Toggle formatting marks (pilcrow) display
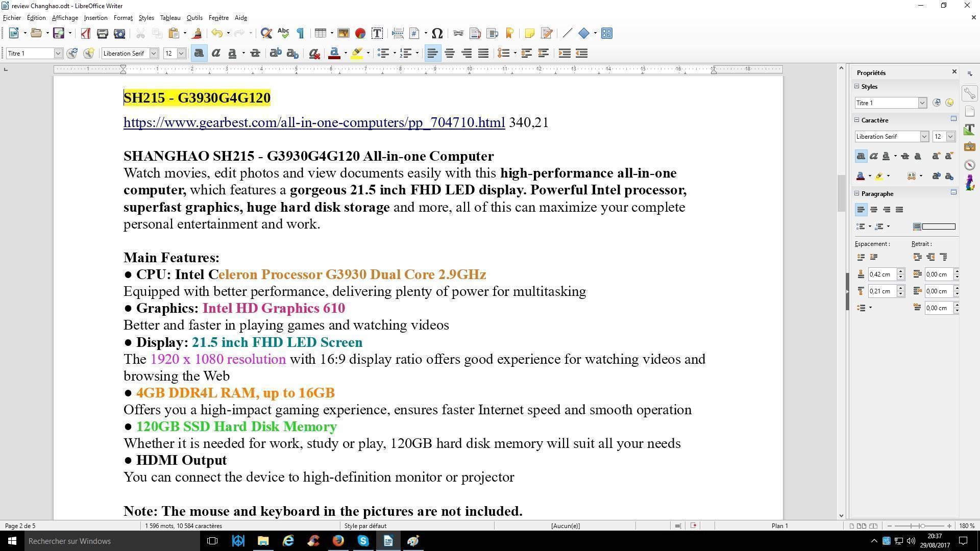Screen dimensions: 980x551 [x=300, y=34]
